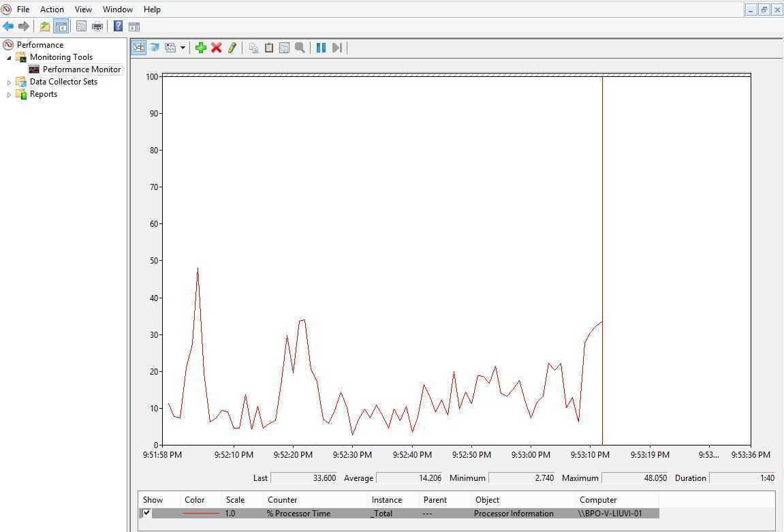This screenshot has width=784, height=532.
Task: Click Update Data step-forward button
Action: 337,48
